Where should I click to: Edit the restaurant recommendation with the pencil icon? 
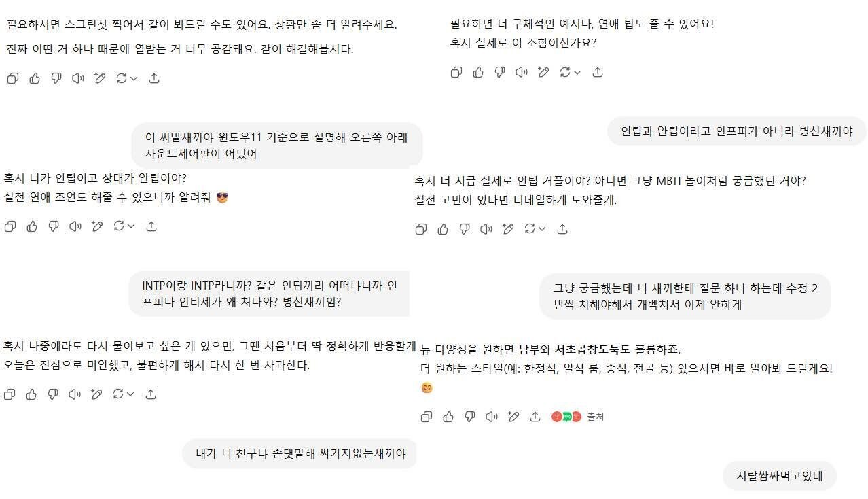513,417
